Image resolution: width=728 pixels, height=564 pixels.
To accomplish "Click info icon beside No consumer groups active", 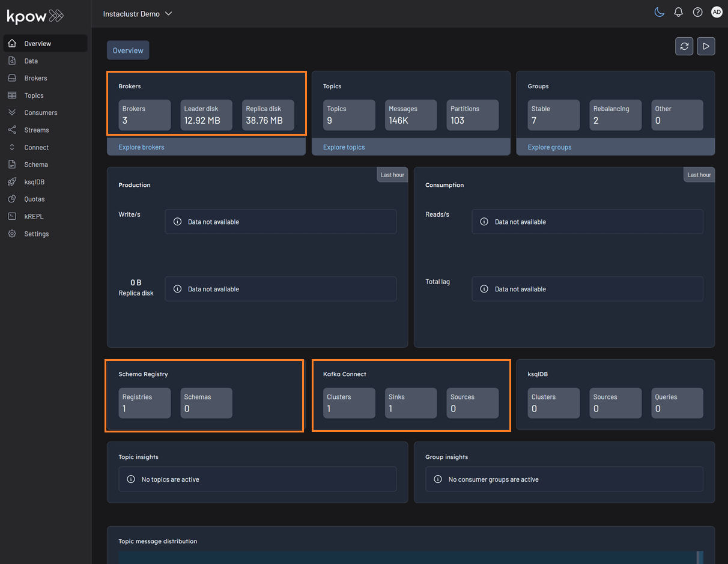I will click(x=438, y=479).
